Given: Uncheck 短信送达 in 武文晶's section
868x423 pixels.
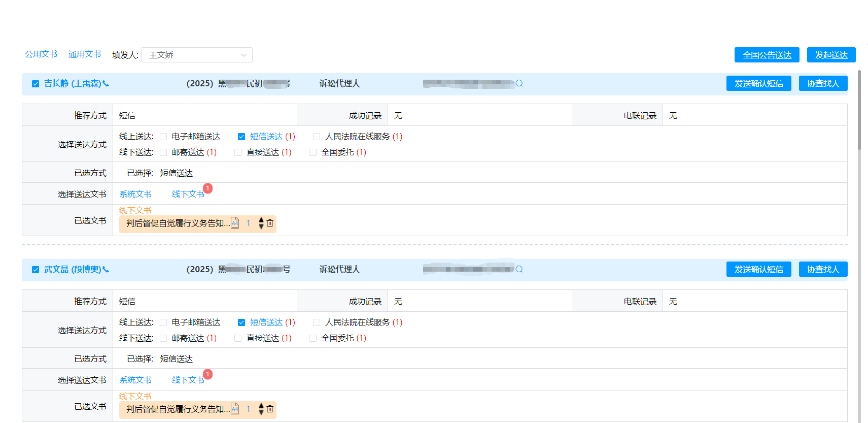Looking at the screenshot, I should pyautogui.click(x=241, y=322).
